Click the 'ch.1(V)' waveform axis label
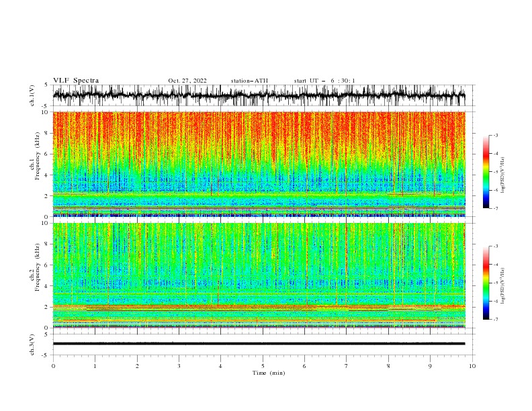Viewport: 532px width, 411px height. coord(32,95)
